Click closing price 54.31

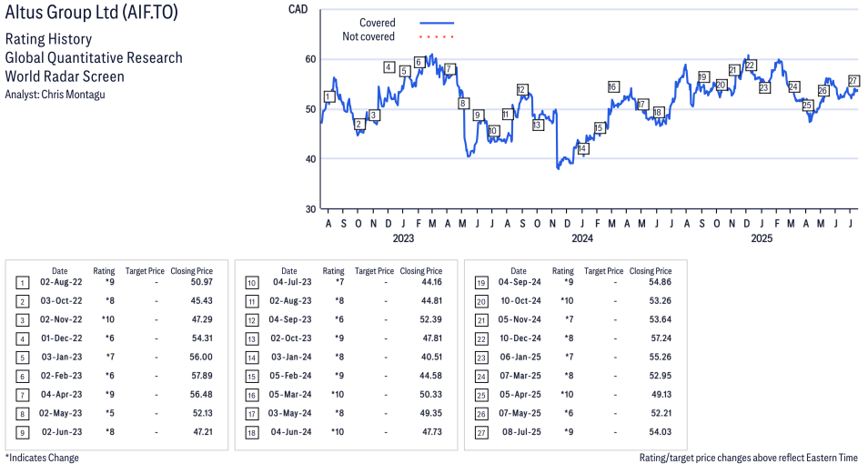[201, 338]
